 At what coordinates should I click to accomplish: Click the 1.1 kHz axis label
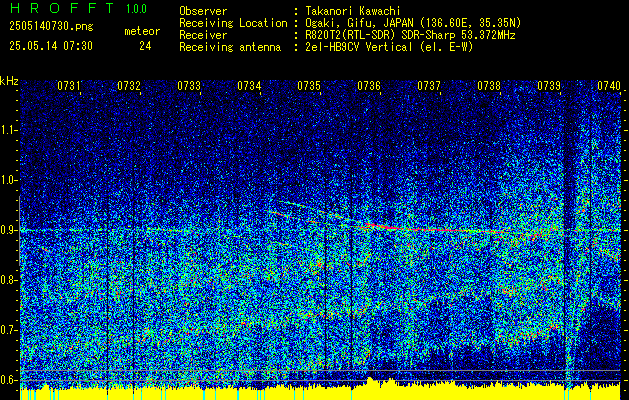[8, 130]
